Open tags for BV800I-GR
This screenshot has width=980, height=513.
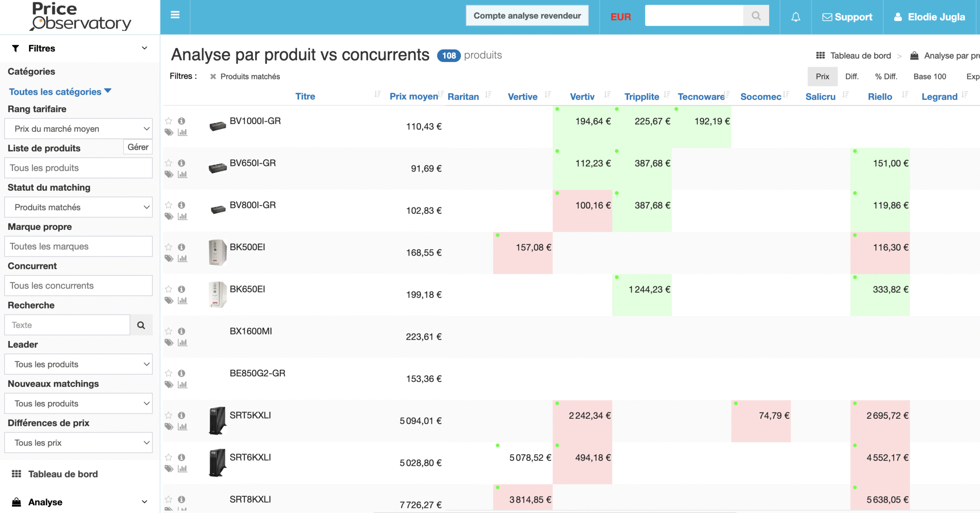tap(169, 216)
